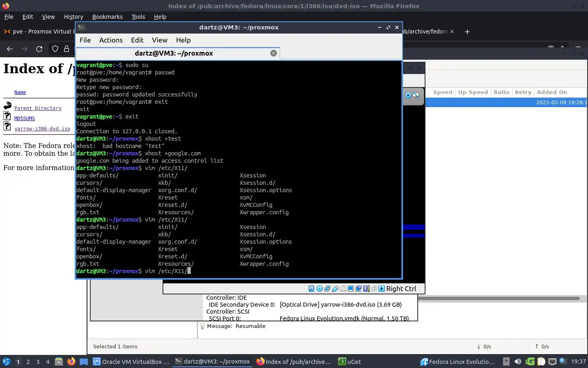The image size is (588, 368).
Task: Switch to uGet taskbar entry
Action: pos(350,361)
